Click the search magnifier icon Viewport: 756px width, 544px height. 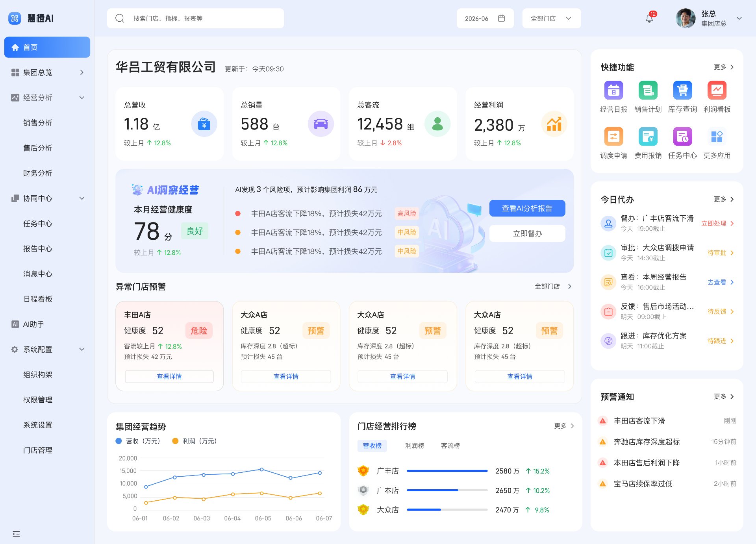click(120, 19)
